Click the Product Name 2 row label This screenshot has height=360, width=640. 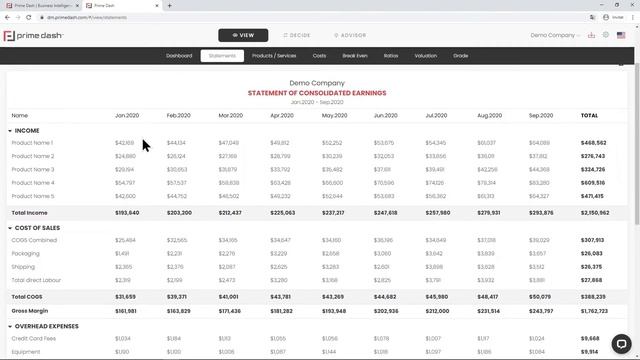pos(33,156)
